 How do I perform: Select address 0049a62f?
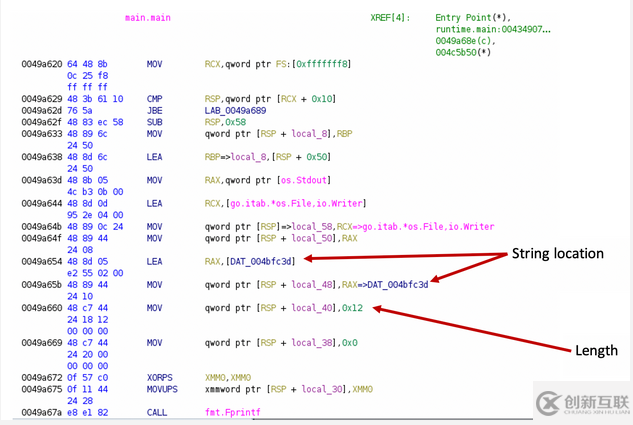click(42, 122)
